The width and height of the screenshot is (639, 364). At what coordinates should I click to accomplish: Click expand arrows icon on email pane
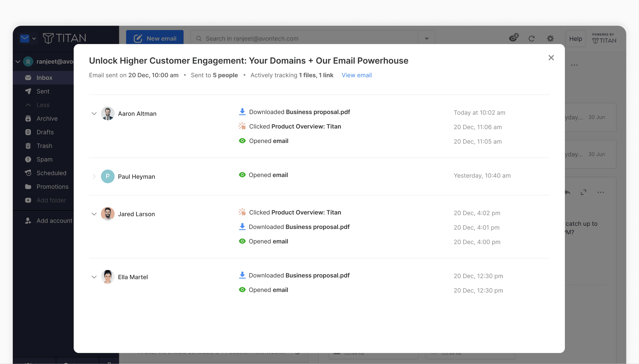click(583, 192)
